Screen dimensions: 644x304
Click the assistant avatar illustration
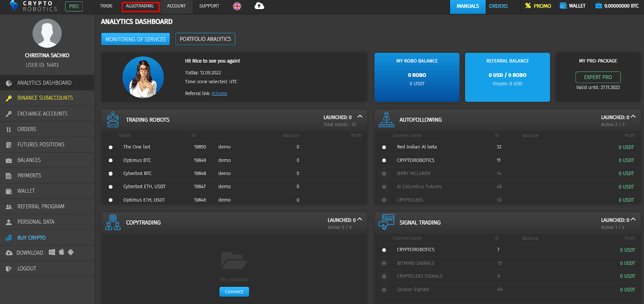point(143,77)
